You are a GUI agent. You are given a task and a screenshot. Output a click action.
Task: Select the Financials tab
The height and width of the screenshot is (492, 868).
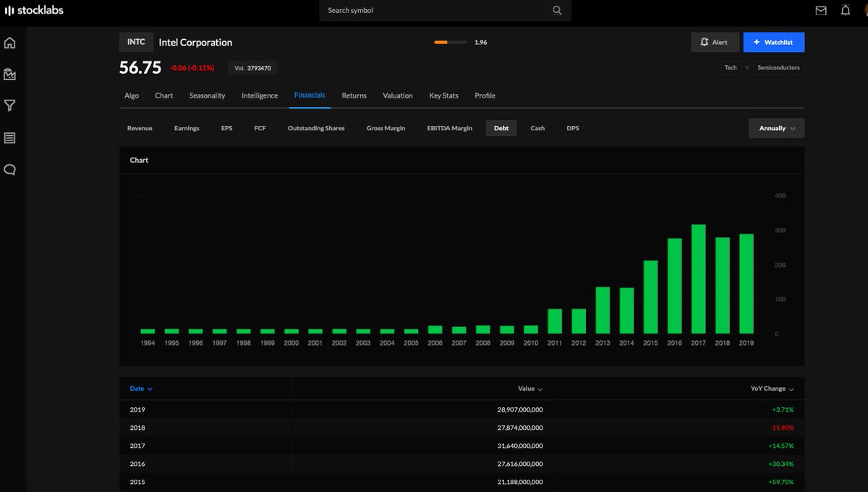310,95
